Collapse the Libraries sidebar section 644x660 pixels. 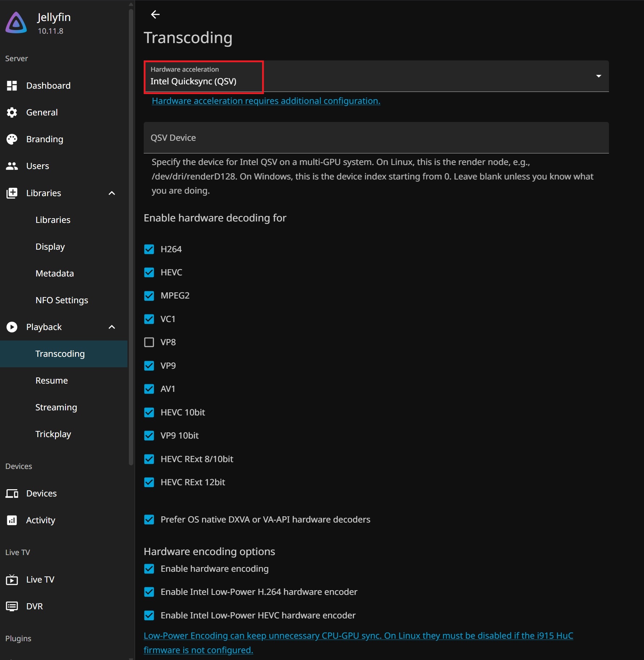pyautogui.click(x=112, y=193)
